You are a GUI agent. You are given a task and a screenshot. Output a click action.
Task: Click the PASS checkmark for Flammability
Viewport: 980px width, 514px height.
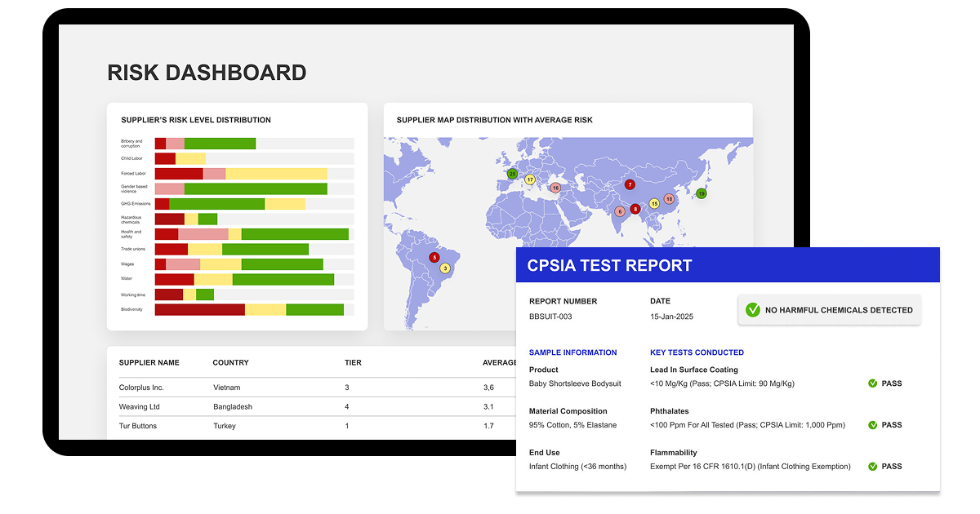(x=872, y=467)
